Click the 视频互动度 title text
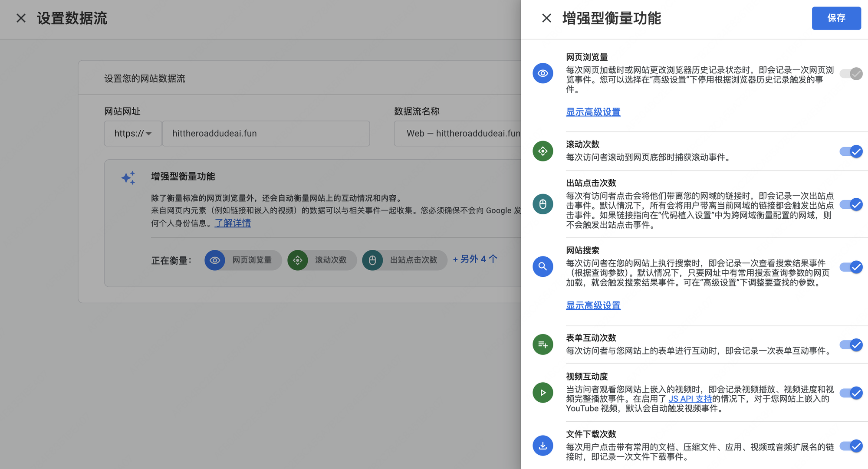 tap(587, 377)
